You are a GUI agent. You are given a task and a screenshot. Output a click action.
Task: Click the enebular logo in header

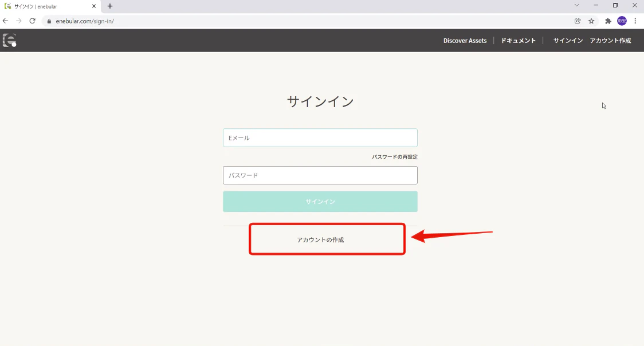9,40
